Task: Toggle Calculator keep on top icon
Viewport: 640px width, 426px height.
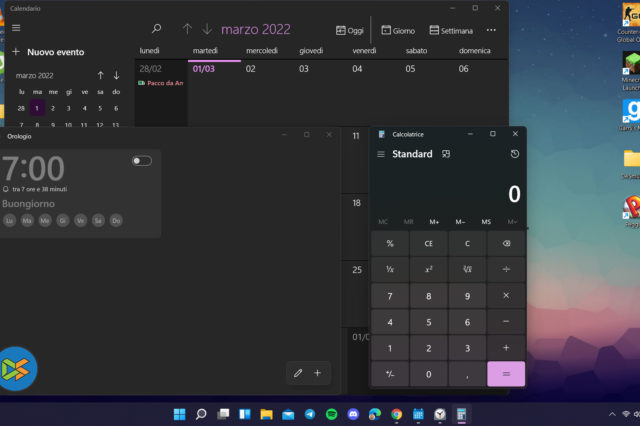Action: pos(446,154)
